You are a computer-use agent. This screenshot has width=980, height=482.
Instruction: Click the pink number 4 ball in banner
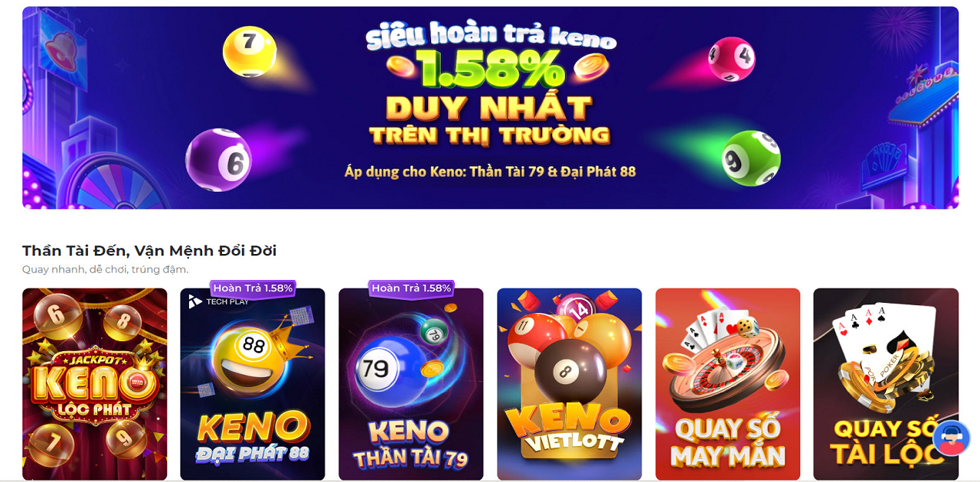pos(731,59)
